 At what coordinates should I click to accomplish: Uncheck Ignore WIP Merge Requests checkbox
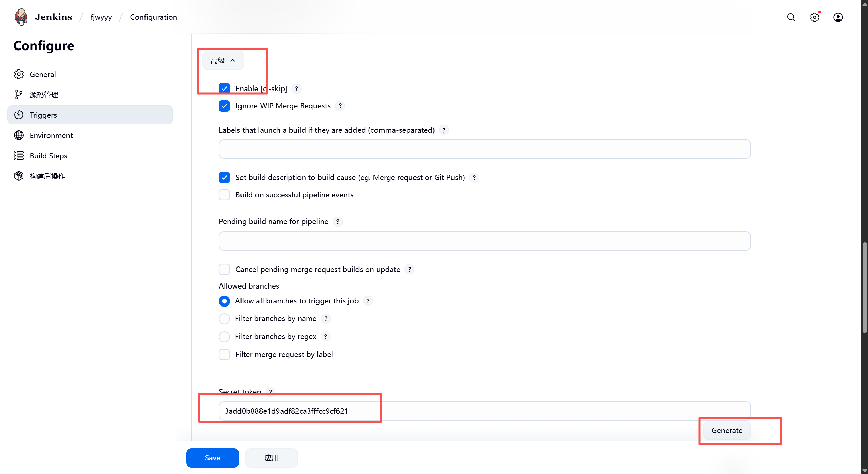(224, 106)
